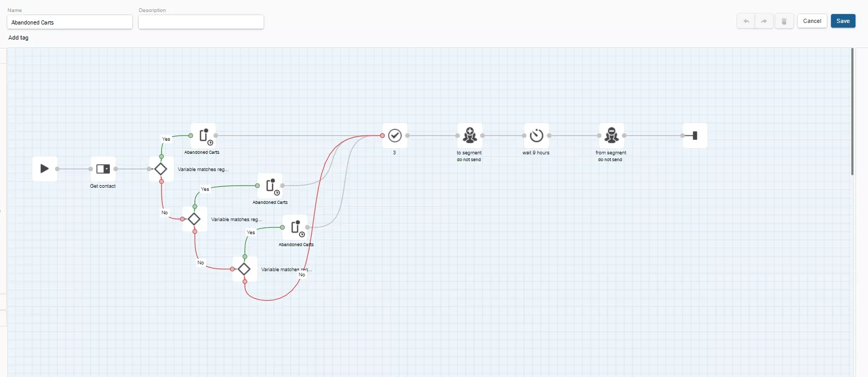
Task: Select the second Variable matches condition diamond
Action: pyautogui.click(x=195, y=219)
